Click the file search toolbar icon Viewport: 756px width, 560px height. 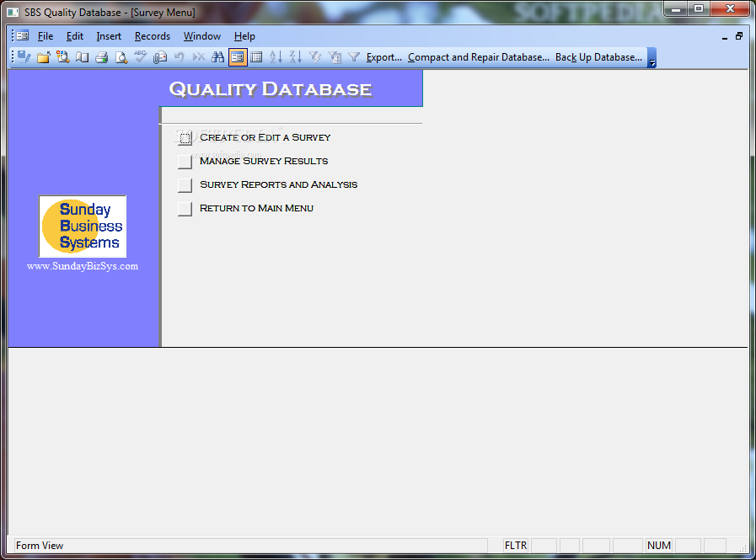tap(62, 57)
